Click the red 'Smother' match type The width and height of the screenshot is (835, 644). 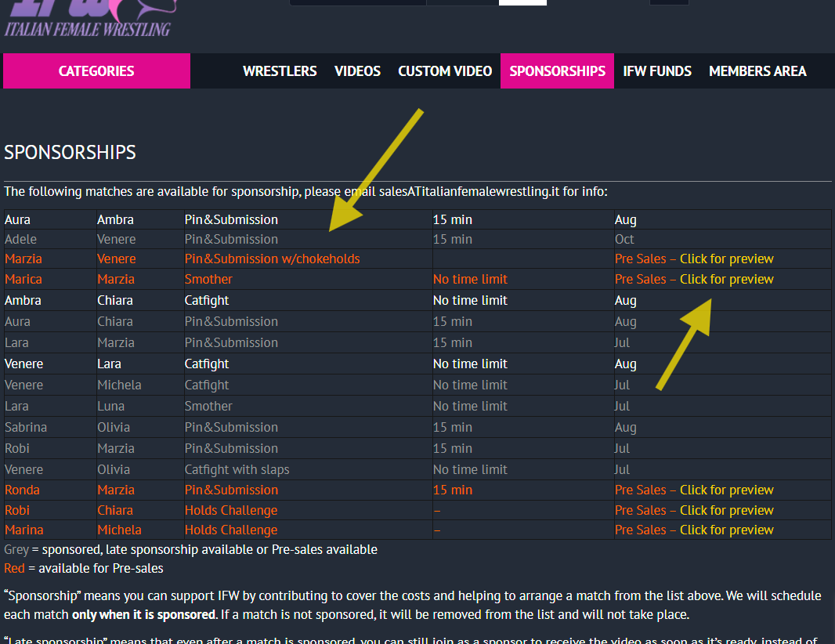(x=208, y=279)
